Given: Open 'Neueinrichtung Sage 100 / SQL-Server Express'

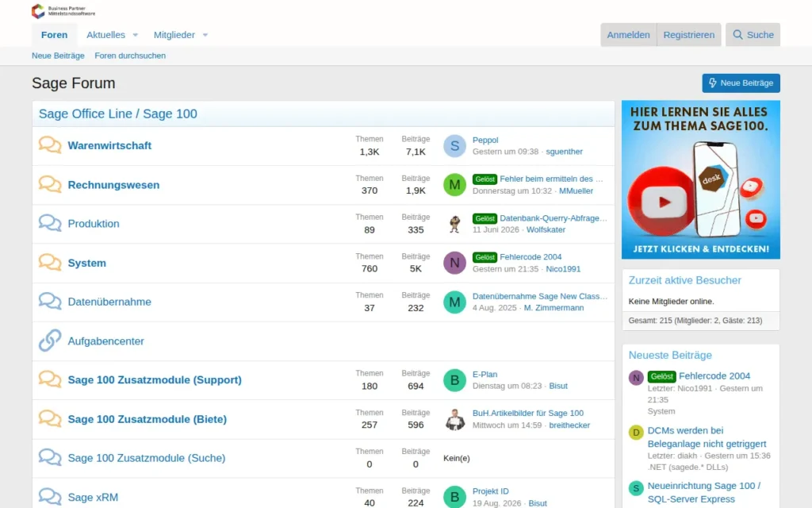Looking at the screenshot, I should click(704, 492).
